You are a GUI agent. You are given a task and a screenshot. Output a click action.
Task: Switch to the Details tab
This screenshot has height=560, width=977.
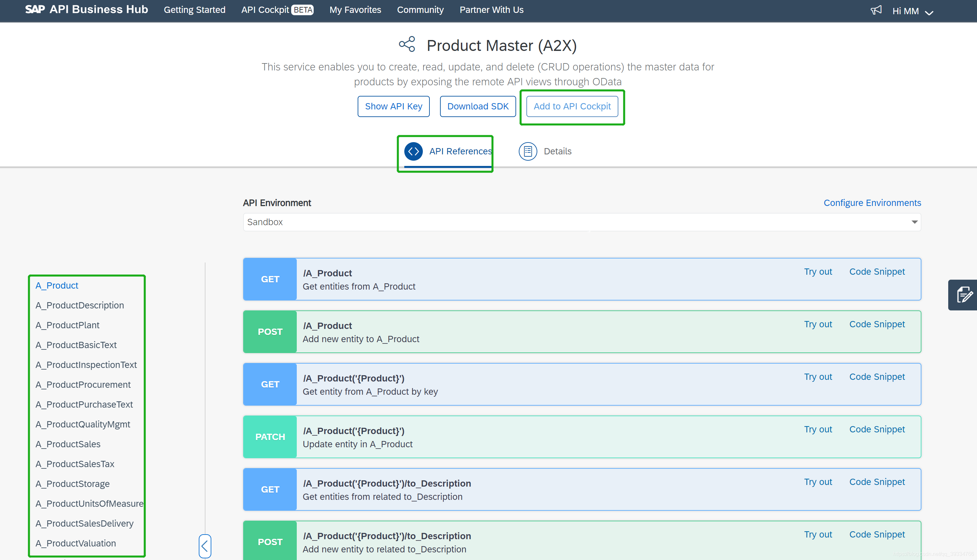click(x=557, y=151)
